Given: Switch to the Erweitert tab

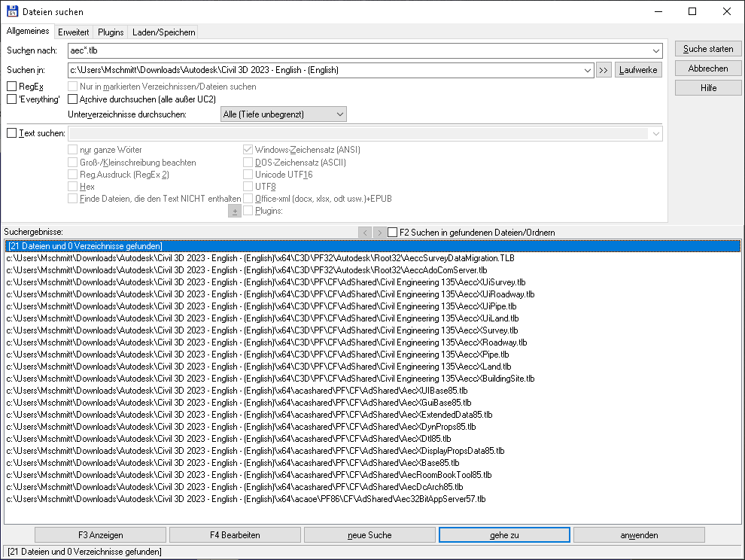Looking at the screenshot, I should (73, 32).
